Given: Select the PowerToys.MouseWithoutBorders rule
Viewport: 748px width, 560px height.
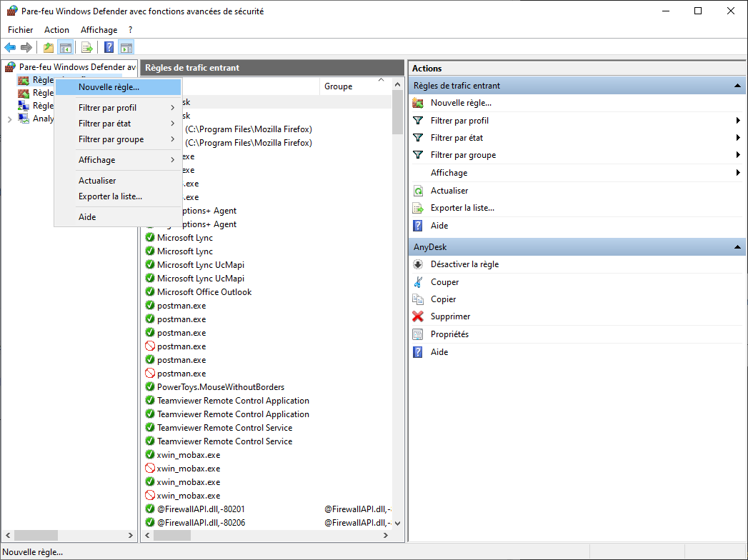Looking at the screenshot, I should (221, 387).
